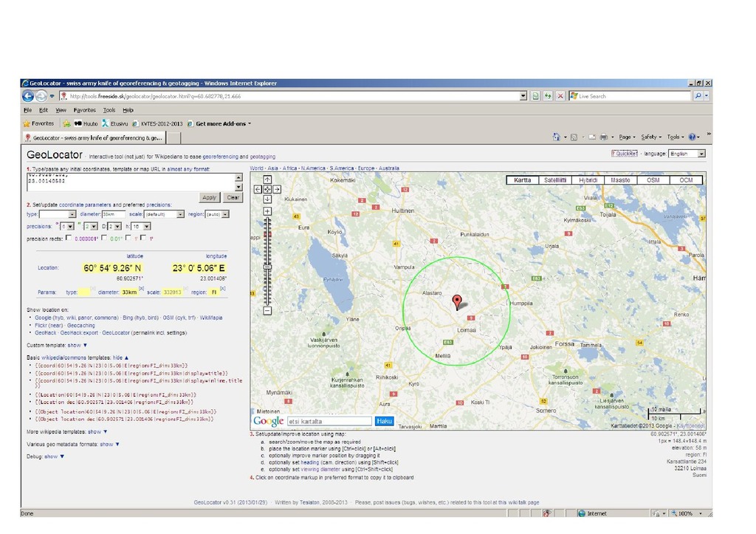Open the Home icon in command bar
Screen dimensions: 756x534
click(557, 137)
